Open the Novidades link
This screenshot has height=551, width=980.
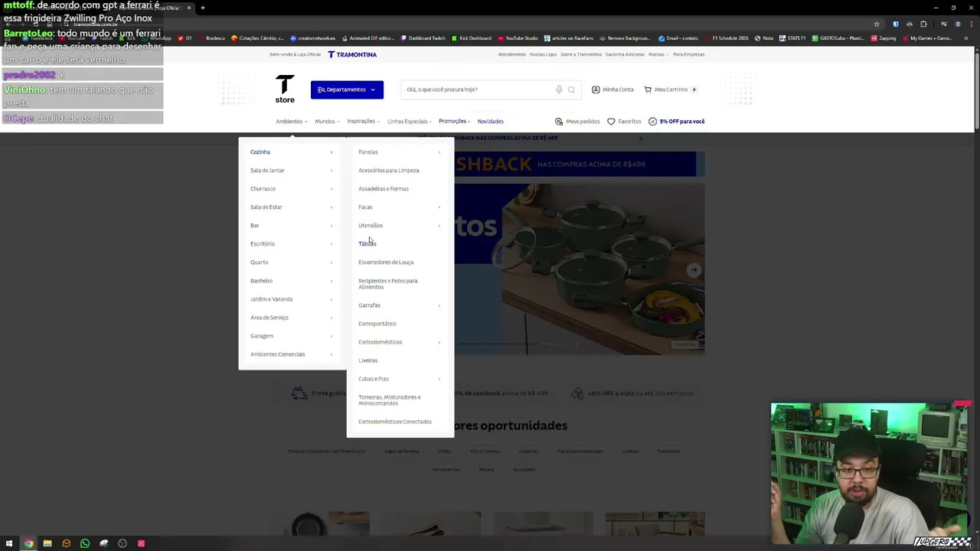coord(491,121)
